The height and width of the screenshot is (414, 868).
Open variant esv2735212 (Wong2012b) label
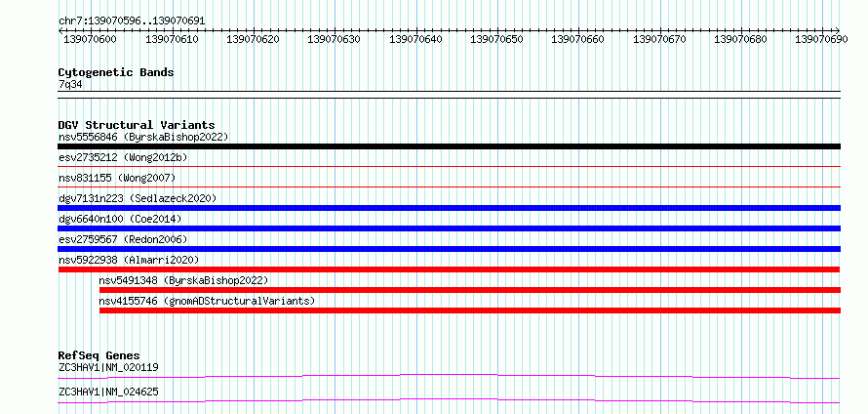coord(123,157)
